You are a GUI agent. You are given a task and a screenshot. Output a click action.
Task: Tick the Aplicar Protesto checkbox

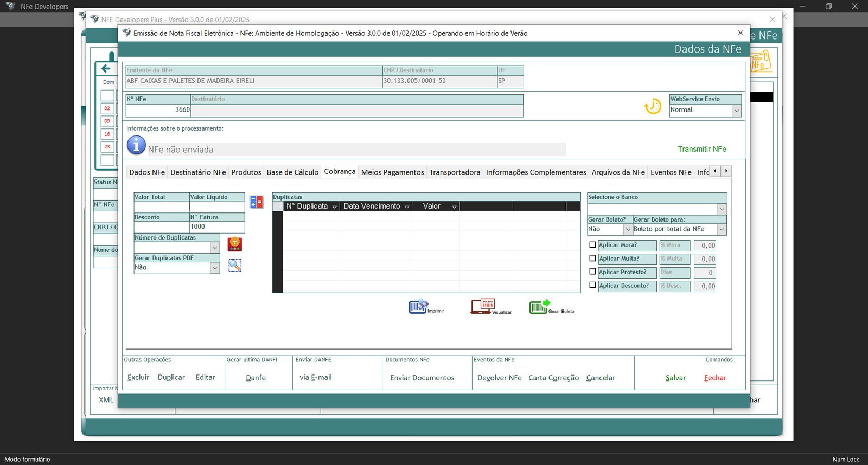pyautogui.click(x=592, y=272)
